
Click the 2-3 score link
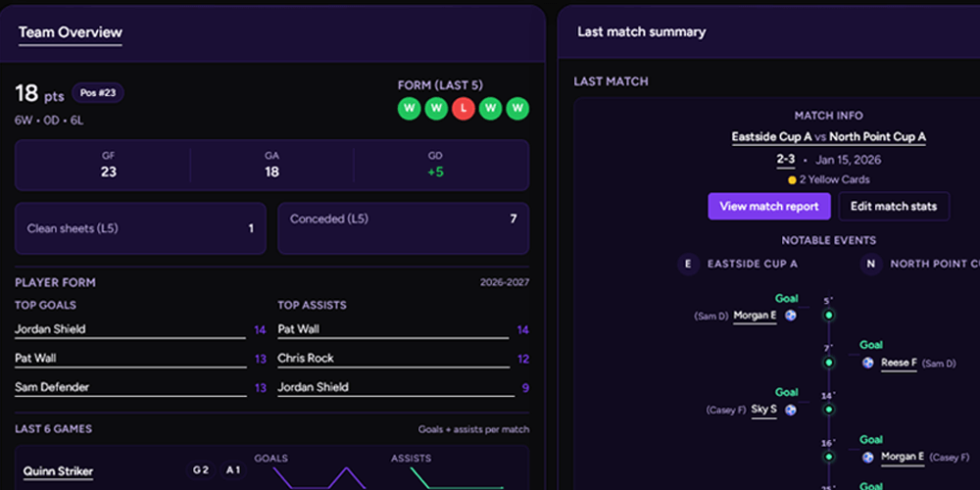pyautogui.click(x=786, y=160)
